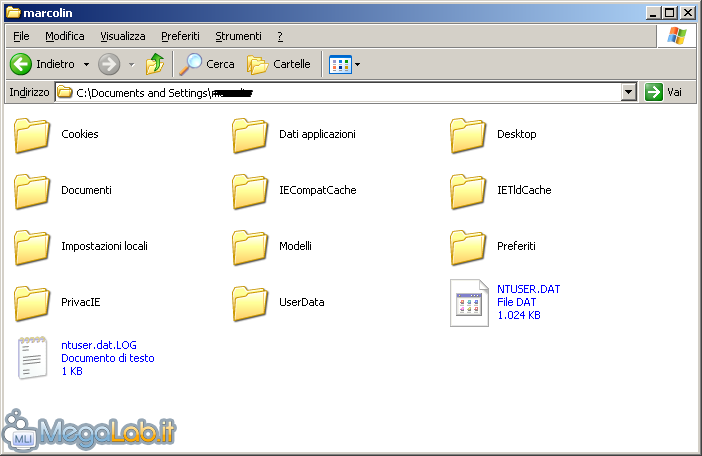Select the NTUSER.DAT file icon
The height and width of the screenshot is (456, 702).
tap(469, 303)
